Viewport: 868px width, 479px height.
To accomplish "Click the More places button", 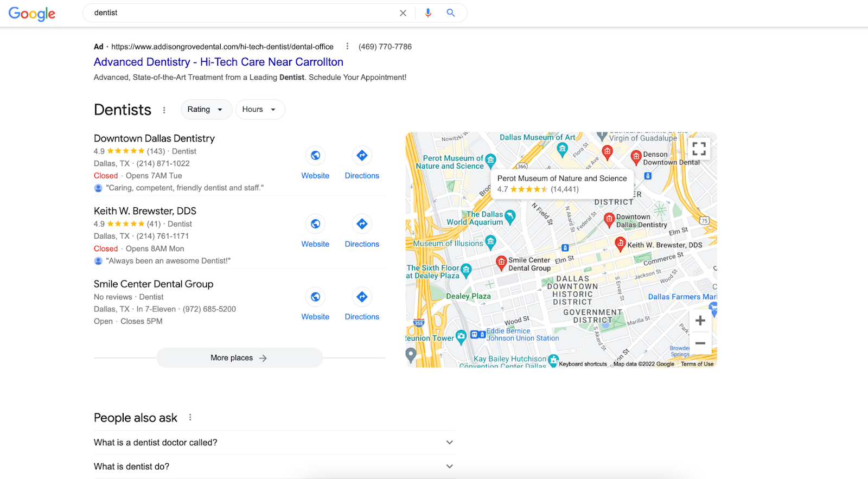I will click(239, 358).
